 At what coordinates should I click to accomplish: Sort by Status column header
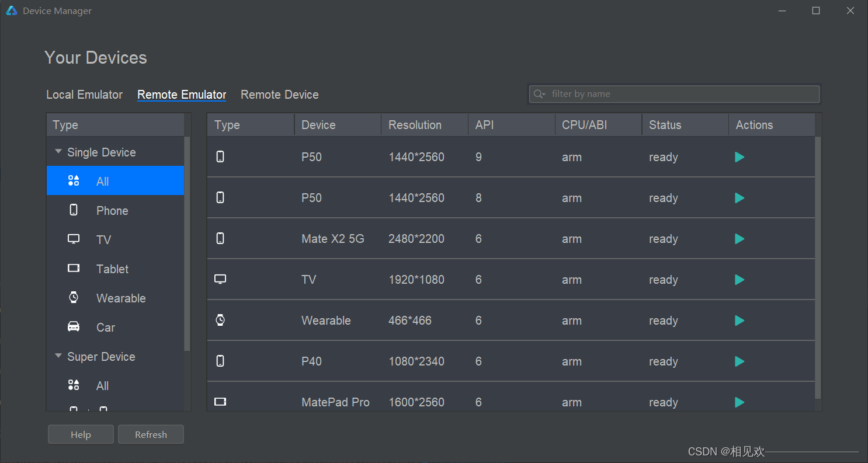point(685,125)
